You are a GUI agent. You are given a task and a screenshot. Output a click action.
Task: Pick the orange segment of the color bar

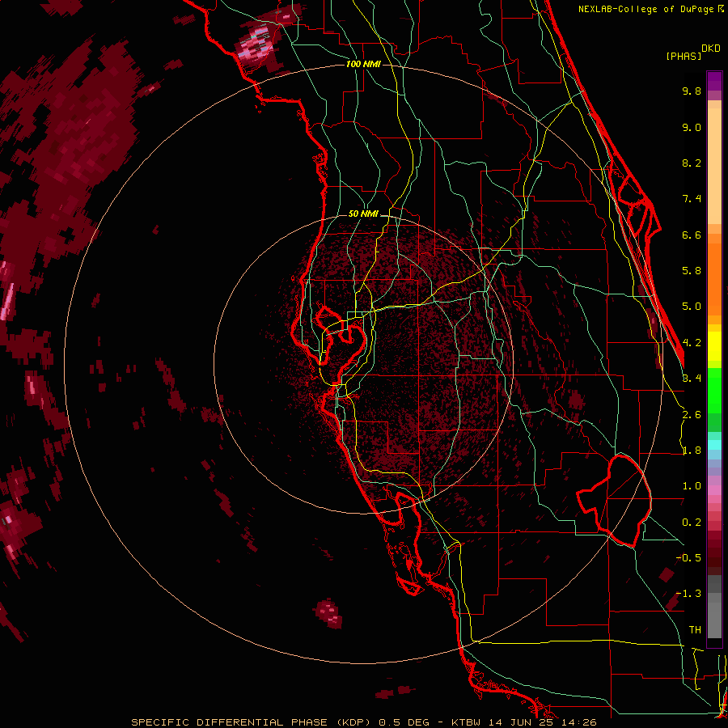tap(714, 278)
